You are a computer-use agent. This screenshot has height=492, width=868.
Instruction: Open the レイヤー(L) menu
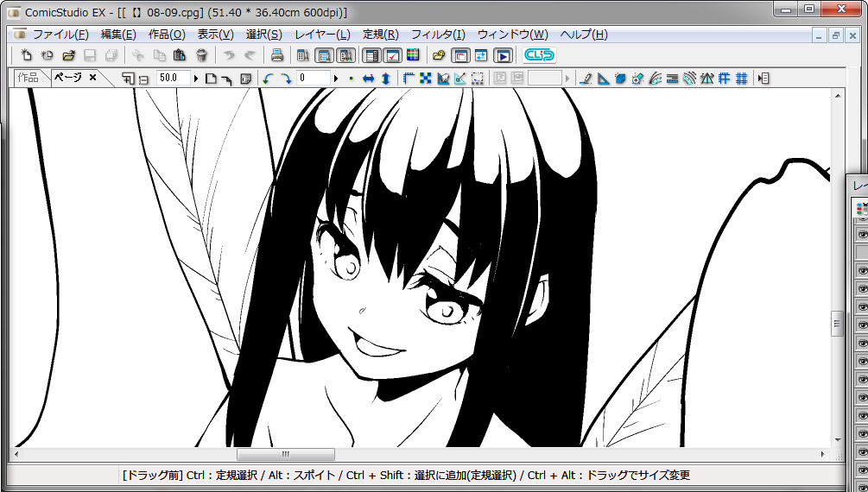323,35
